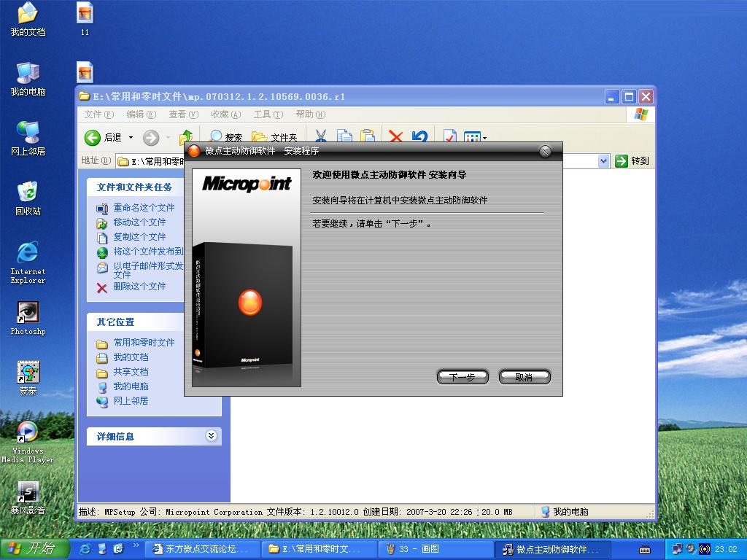The image size is (747, 560).
Task: Click the Micropoint product box image
Action: (247, 278)
